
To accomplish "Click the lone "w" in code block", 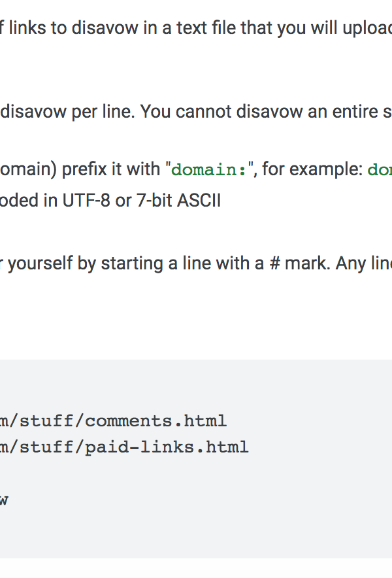I will click(x=3, y=501).
